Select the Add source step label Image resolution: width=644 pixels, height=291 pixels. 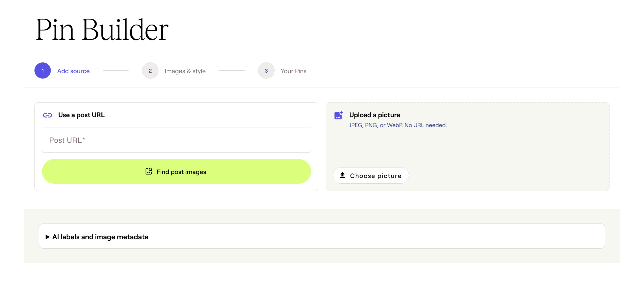(73, 71)
